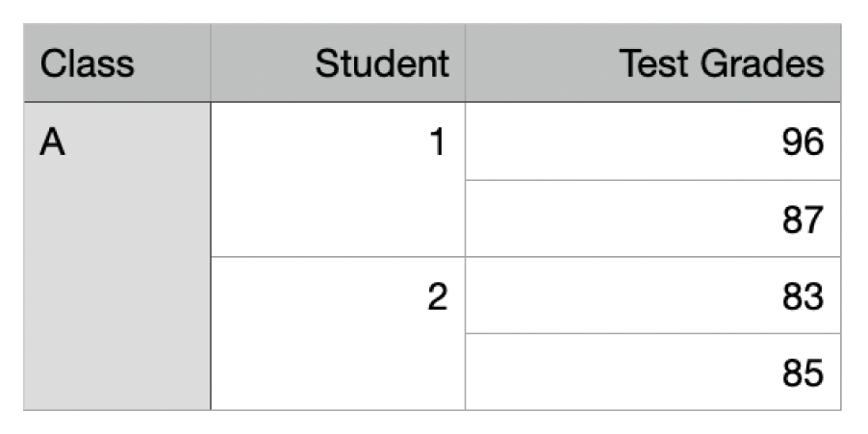
Task: Click divider between Student and Test Grades headers
Action: coord(465,64)
